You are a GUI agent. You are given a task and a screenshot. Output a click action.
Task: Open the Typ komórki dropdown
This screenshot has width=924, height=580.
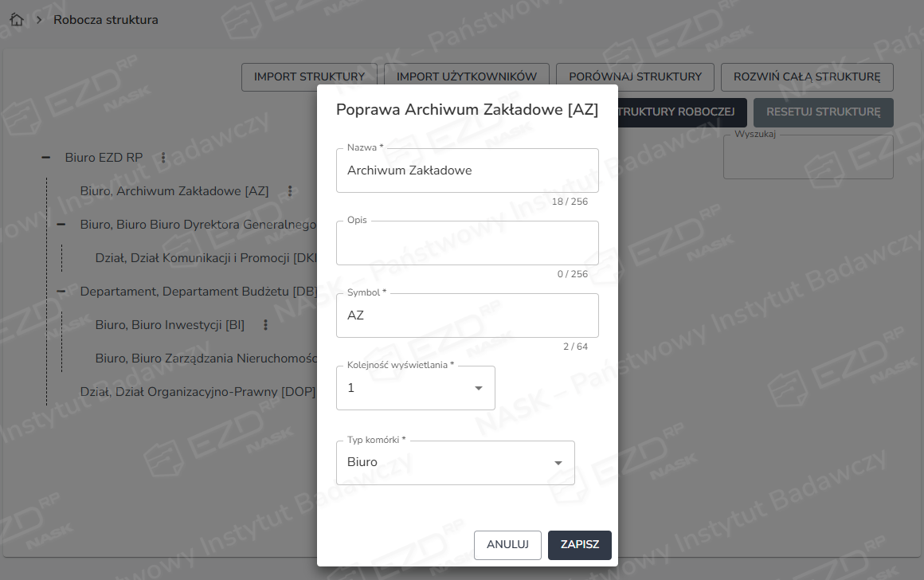[x=455, y=463]
